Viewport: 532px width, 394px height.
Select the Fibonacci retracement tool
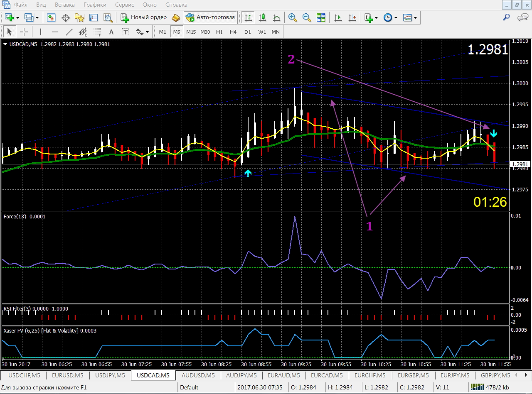click(97, 32)
